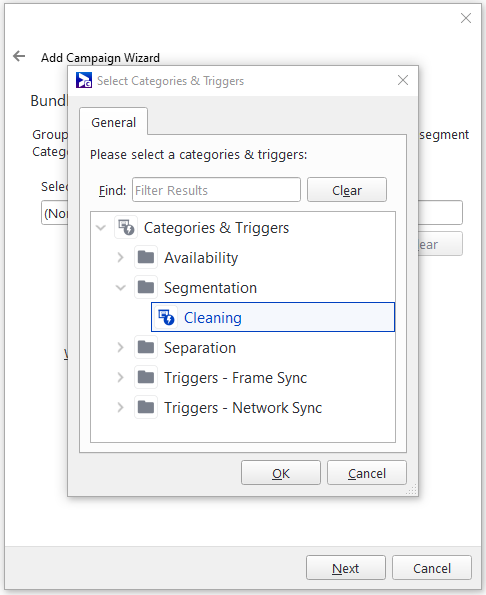Click the Categories & Triggers root icon
486x595 pixels.
[x=126, y=228]
